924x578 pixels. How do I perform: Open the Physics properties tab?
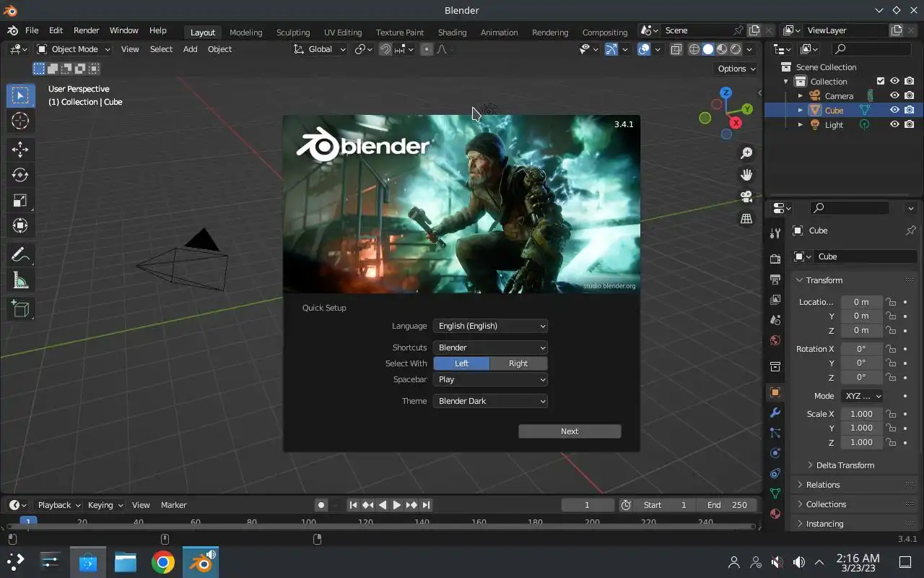click(x=775, y=453)
